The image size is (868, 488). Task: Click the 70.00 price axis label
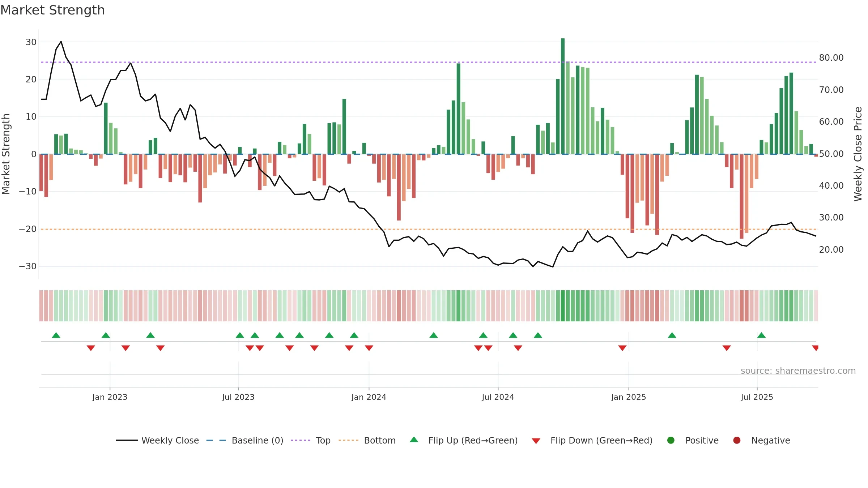coord(831,90)
